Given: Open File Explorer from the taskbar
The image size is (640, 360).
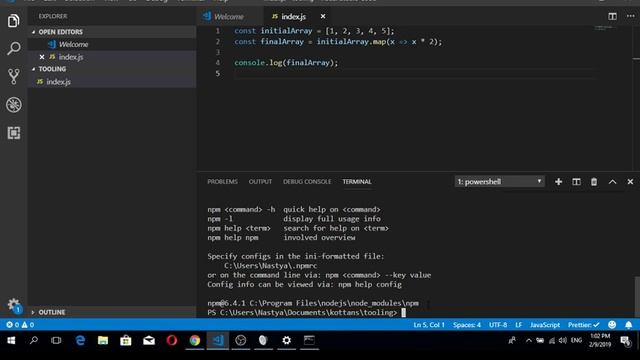Looking at the screenshot, I should pos(103,340).
